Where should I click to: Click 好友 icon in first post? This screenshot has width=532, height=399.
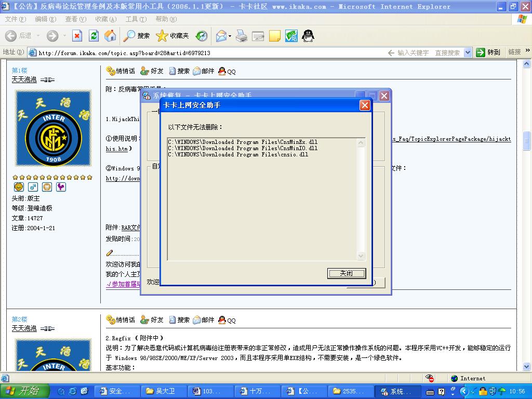[x=152, y=71]
